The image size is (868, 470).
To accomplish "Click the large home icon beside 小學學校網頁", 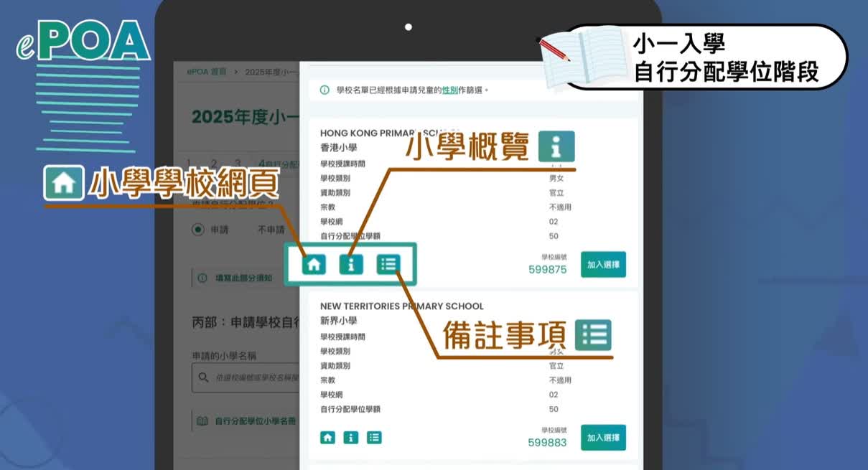I will (63, 184).
